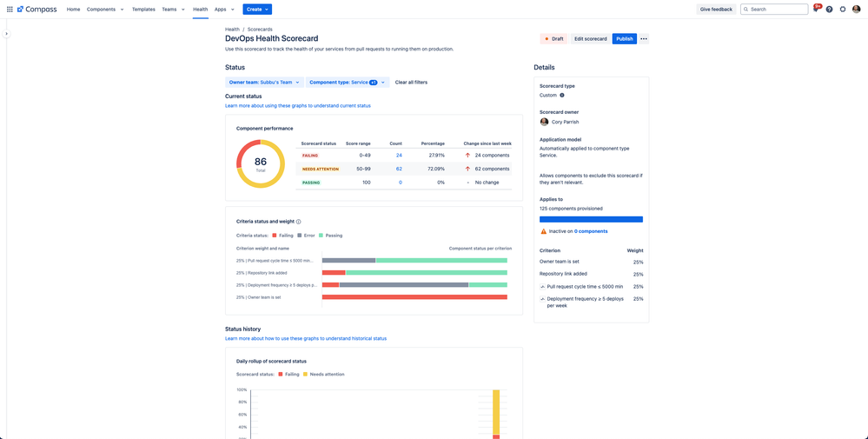This screenshot has width=868, height=439.
Task: Click the '72.09%' percentage cell
Action: [437, 169]
